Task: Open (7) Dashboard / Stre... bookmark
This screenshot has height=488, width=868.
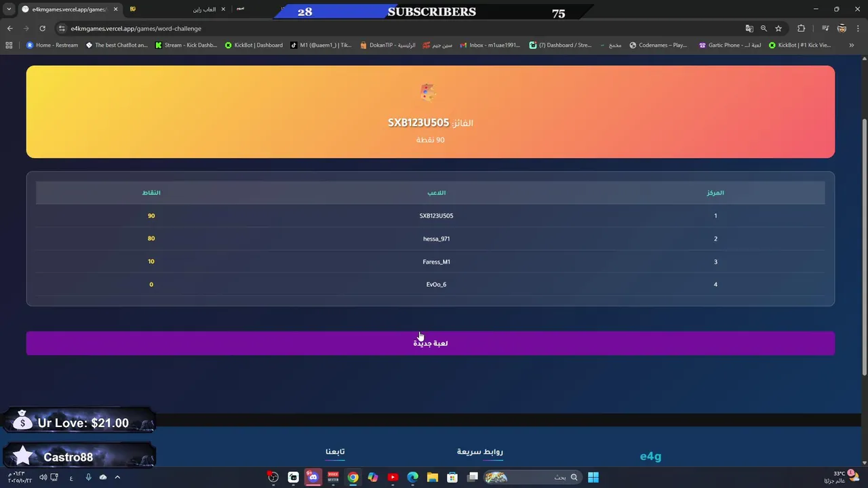Action: click(560, 45)
